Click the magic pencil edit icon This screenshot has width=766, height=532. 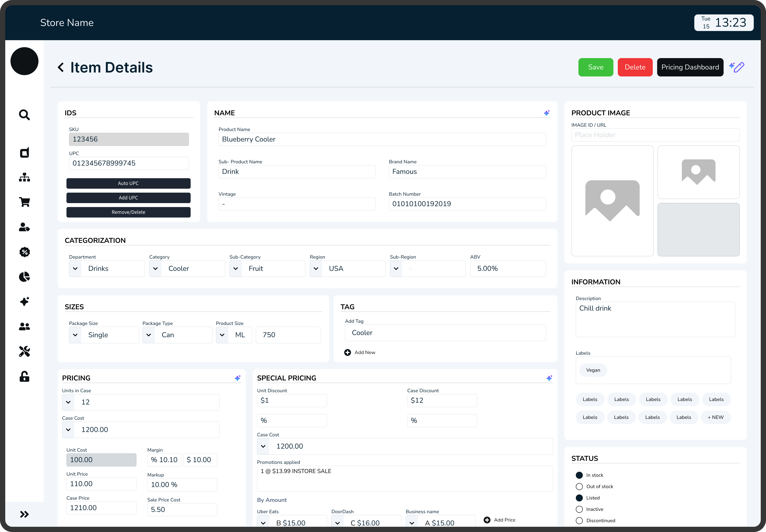[737, 67]
